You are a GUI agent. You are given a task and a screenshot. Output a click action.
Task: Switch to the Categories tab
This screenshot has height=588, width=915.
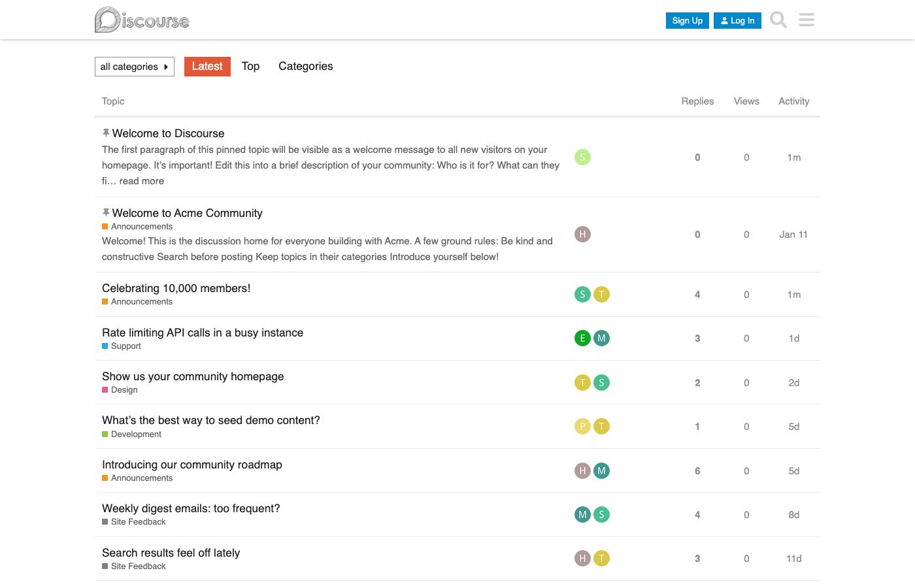point(306,66)
